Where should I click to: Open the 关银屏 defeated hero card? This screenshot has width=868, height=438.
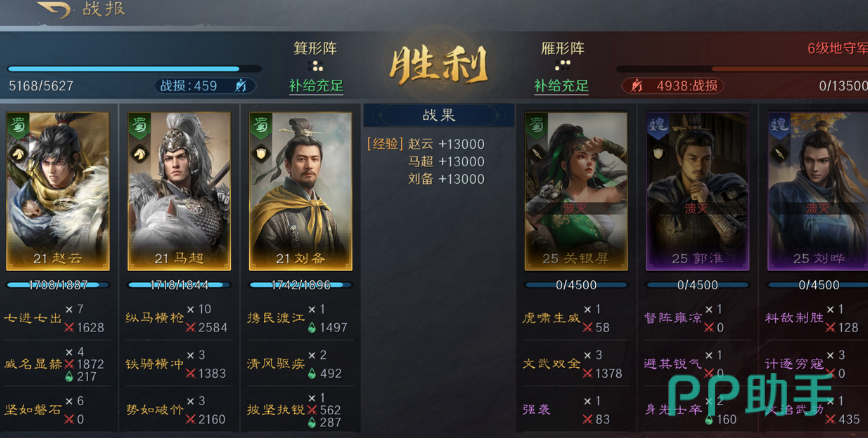point(576,192)
